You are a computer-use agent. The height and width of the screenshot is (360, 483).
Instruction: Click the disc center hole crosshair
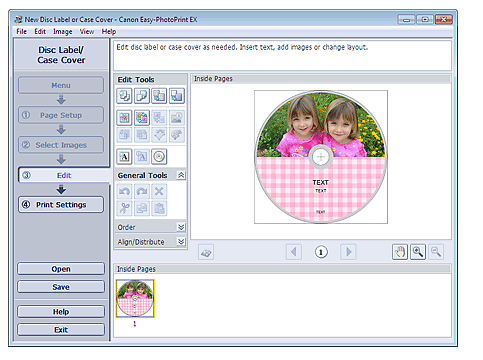click(321, 157)
